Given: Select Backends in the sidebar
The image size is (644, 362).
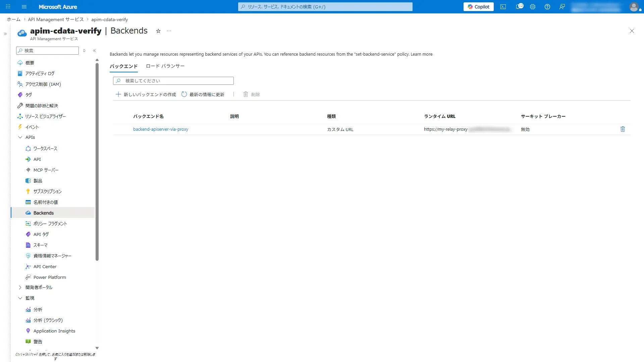Looking at the screenshot, I should click(x=53, y=213).
